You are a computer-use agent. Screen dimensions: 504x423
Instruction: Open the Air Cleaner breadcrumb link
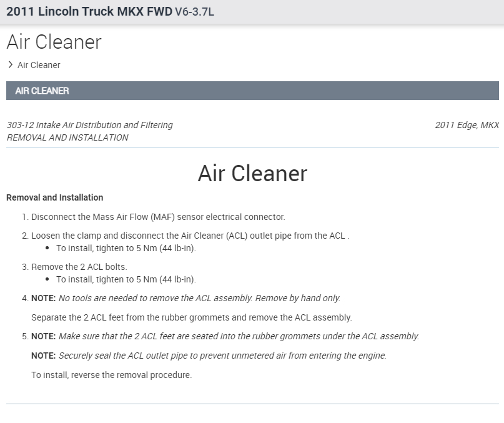point(39,65)
